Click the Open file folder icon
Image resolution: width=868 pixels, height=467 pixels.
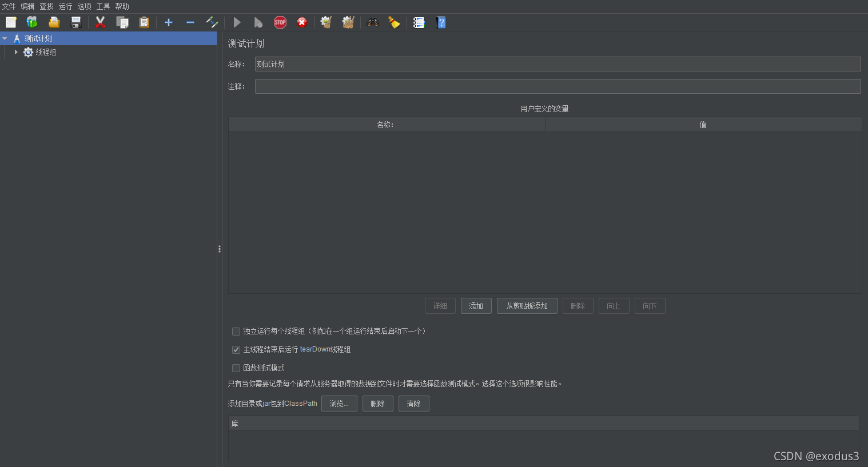click(54, 22)
